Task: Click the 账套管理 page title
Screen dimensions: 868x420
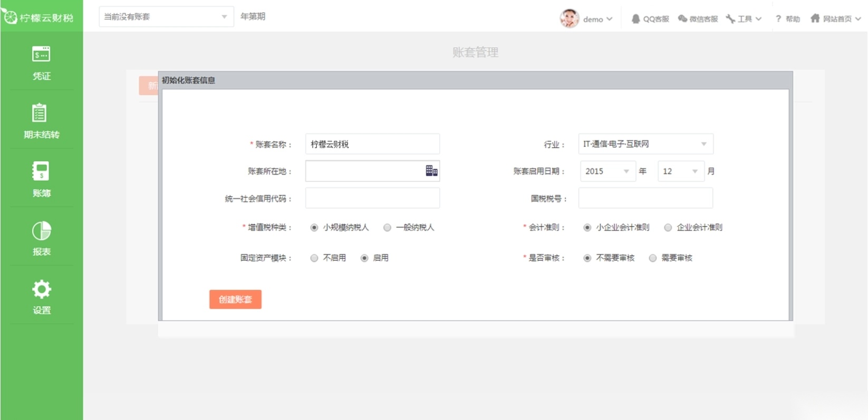Action: tap(475, 52)
